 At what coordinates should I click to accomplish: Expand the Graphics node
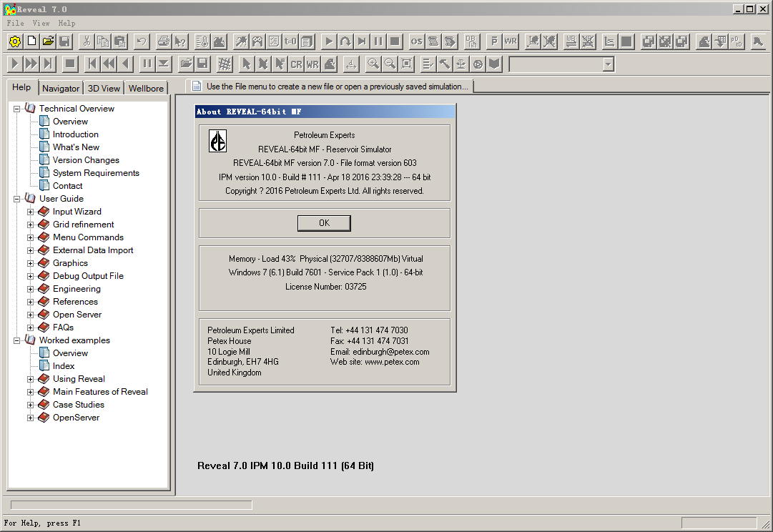[x=31, y=263]
